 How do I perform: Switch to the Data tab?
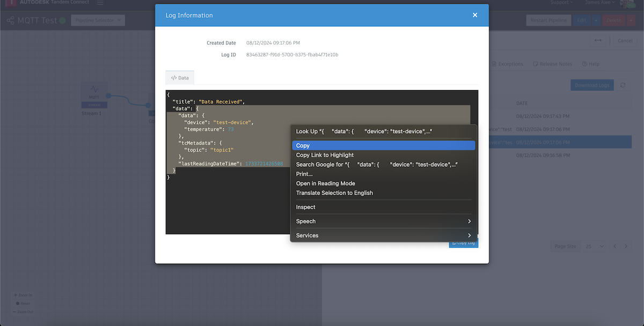click(179, 77)
